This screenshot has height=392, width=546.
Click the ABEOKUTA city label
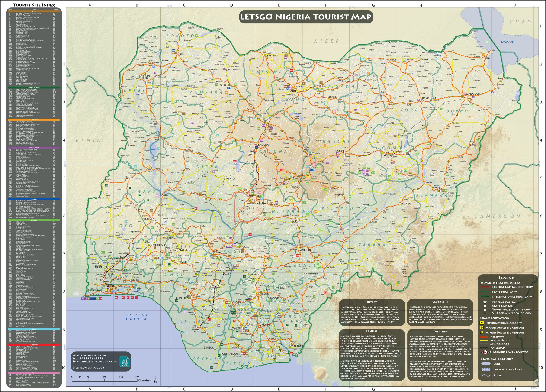coord(101,267)
